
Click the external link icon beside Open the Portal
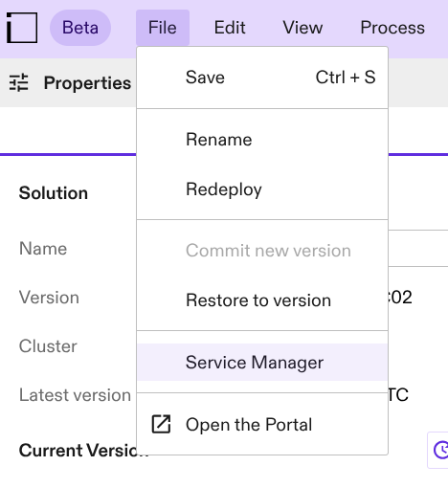point(161,424)
